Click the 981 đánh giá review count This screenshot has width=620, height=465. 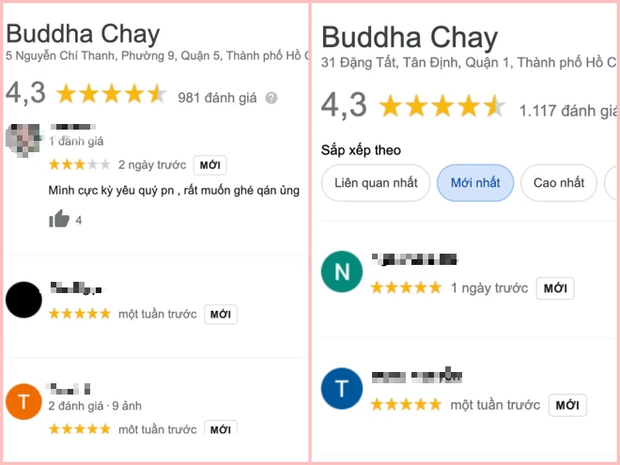click(217, 98)
